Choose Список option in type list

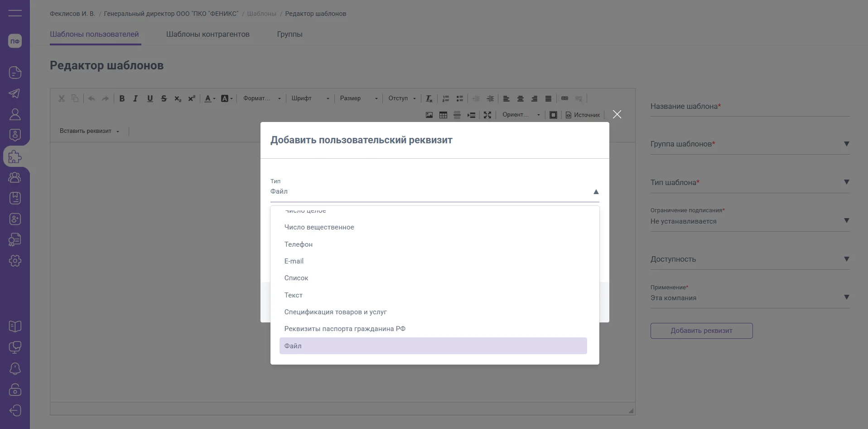coord(296,278)
